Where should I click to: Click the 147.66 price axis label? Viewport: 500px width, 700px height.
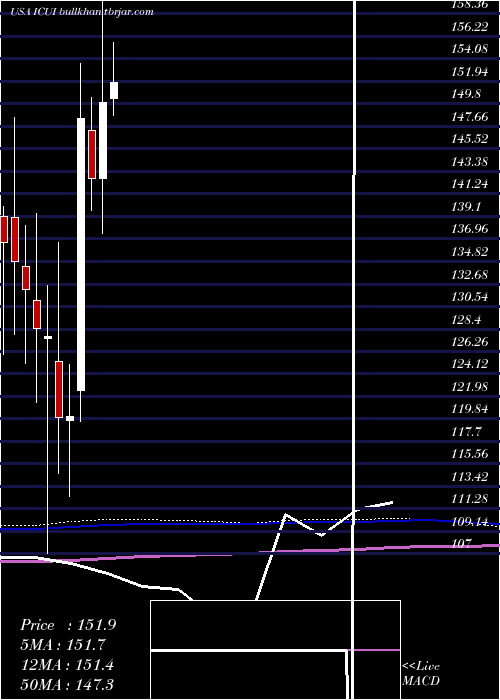coord(470,117)
